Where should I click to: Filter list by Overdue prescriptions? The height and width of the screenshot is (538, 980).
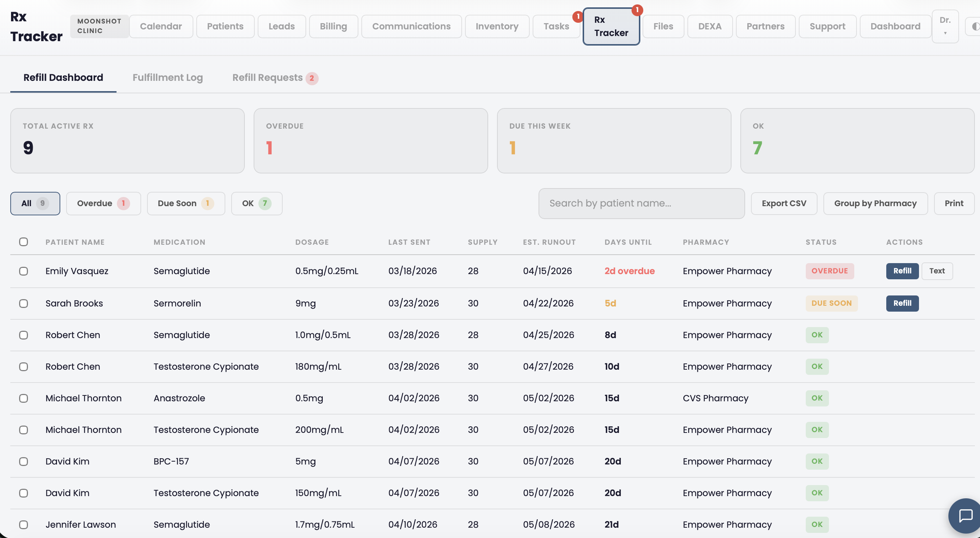pyautogui.click(x=103, y=204)
